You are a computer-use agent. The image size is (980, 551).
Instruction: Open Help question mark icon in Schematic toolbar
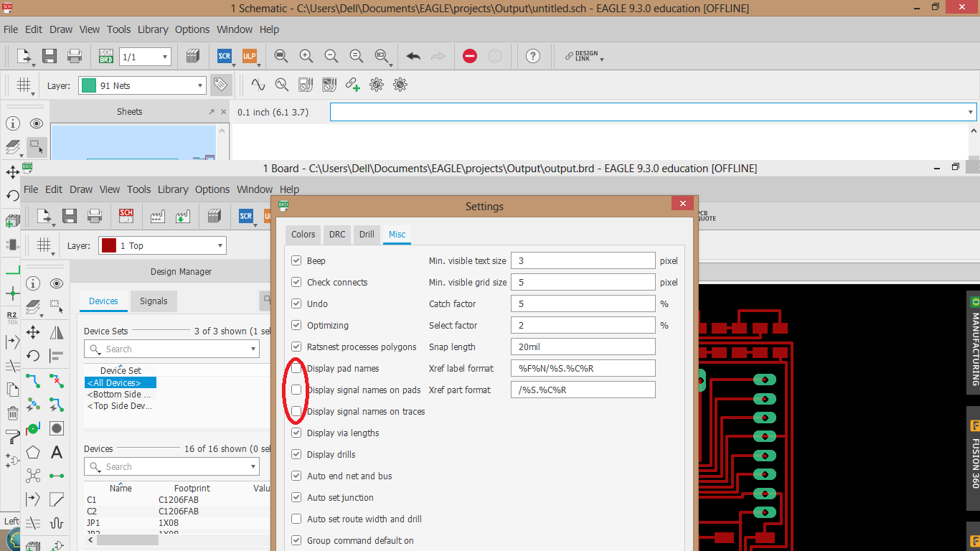click(532, 56)
